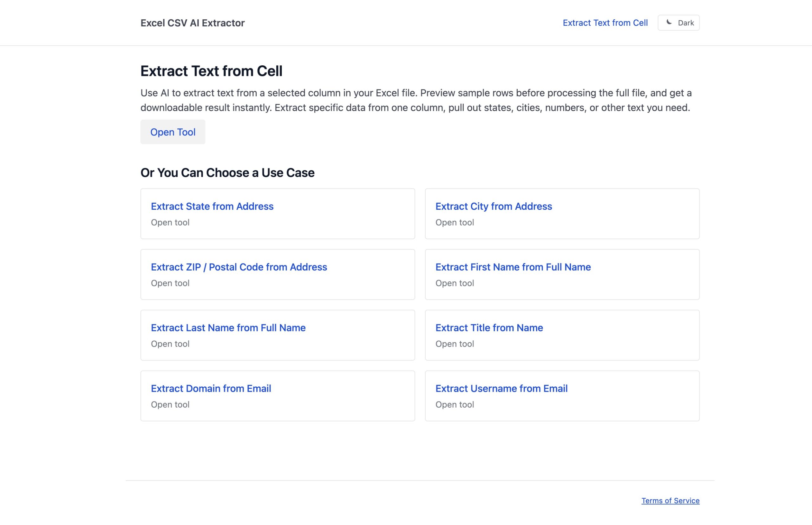Choose Extract Username from Email tool

pyautogui.click(x=501, y=388)
